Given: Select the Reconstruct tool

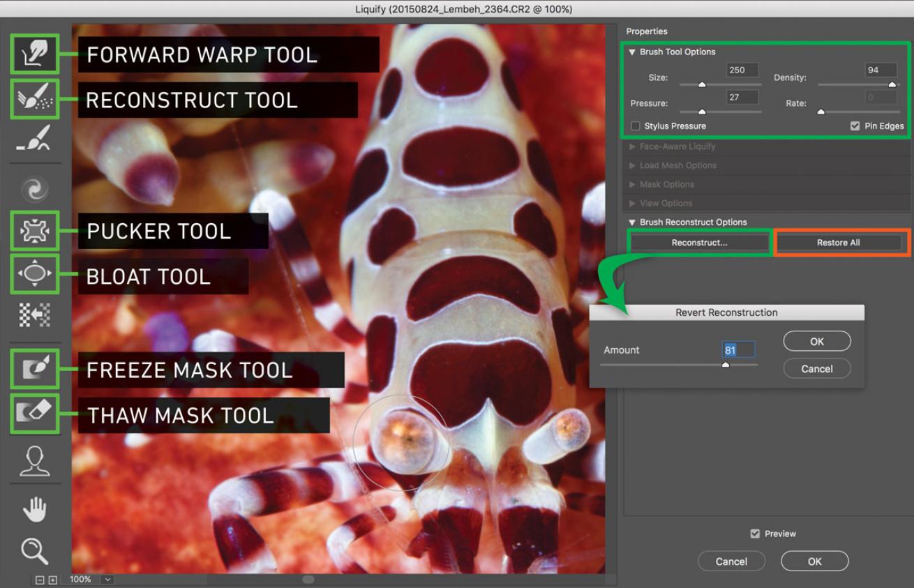Looking at the screenshot, I should coord(34,98).
